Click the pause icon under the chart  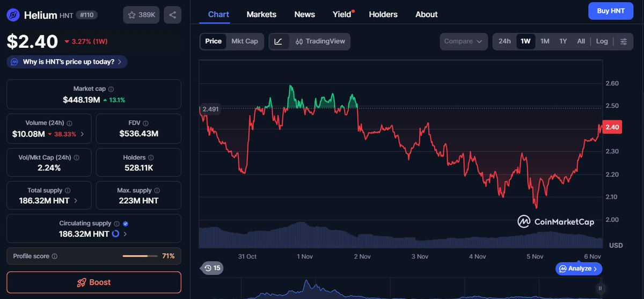coord(600,288)
